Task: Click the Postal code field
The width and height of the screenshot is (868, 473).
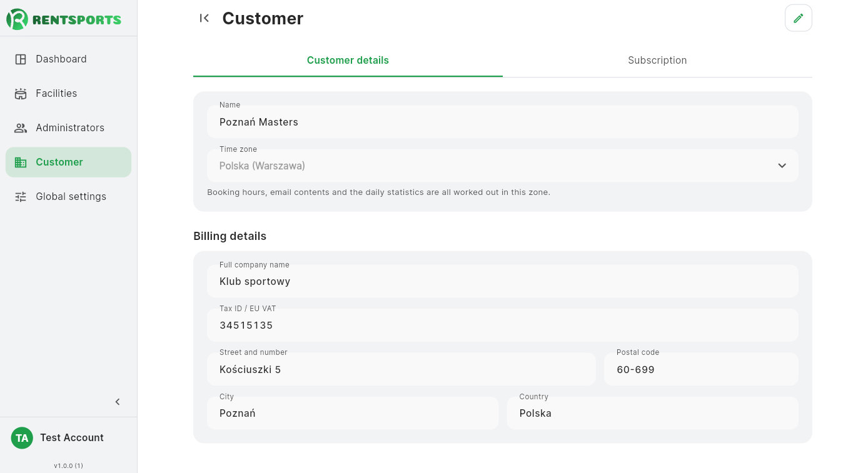Action: coord(701,369)
